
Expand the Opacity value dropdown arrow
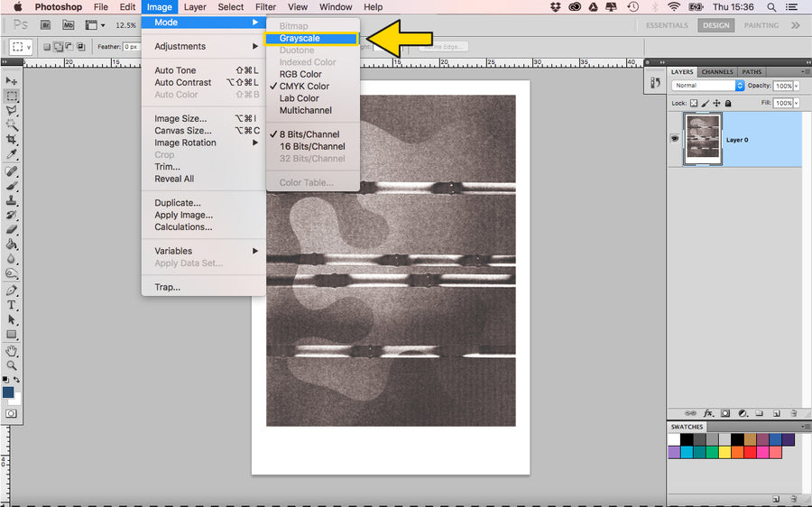[797, 86]
